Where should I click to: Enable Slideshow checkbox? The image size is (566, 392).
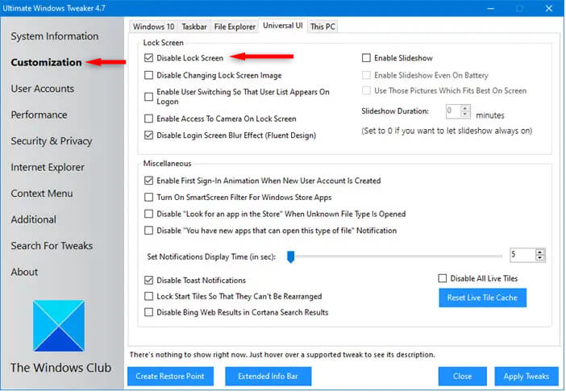pyautogui.click(x=366, y=58)
